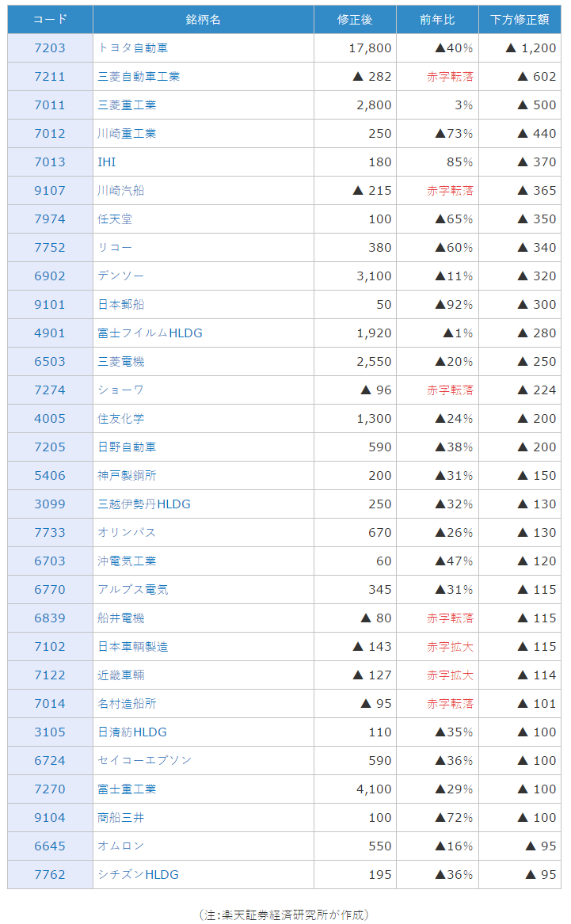Click the 下方修正額 column header
The width and height of the screenshot is (571, 924).
click(x=520, y=20)
